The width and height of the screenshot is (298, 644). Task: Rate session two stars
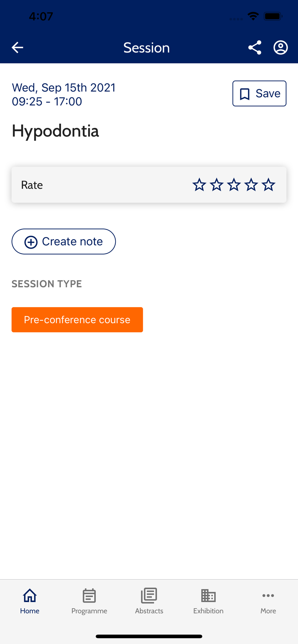[216, 185]
